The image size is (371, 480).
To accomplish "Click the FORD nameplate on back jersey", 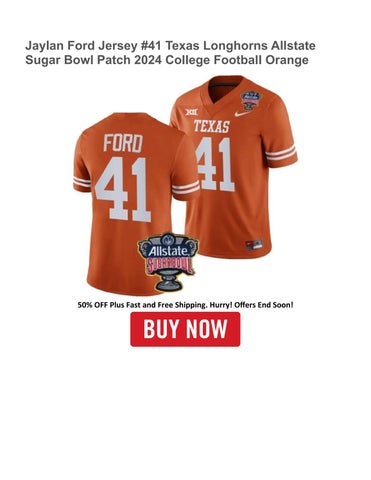I will pos(123,143).
